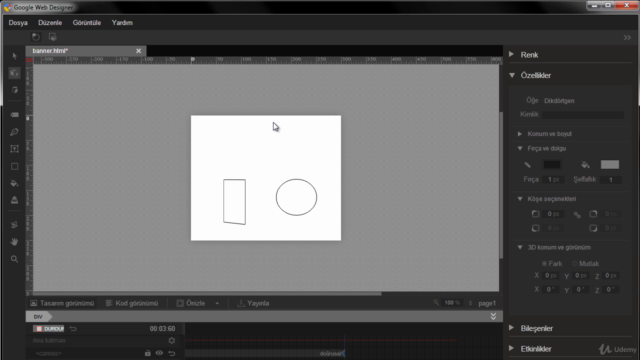Click the stroke pencil icon

(x=528, y=165)
